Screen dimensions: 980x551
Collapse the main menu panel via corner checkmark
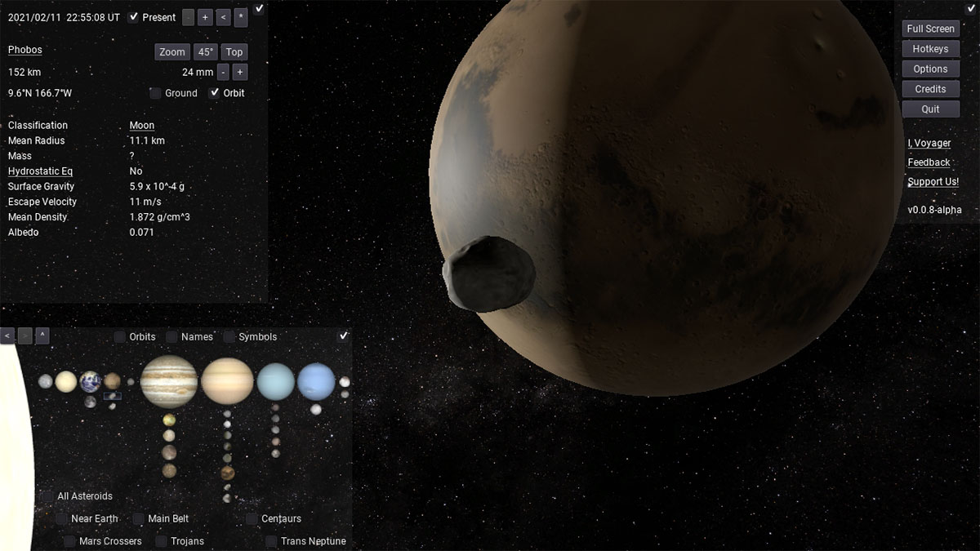click(x=971, y=9)
